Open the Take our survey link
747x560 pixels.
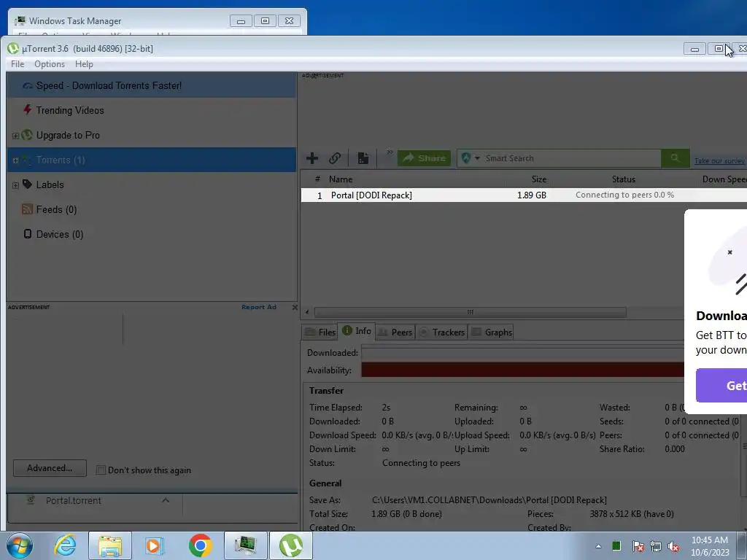pyautogui.click(x=719, y=161)
